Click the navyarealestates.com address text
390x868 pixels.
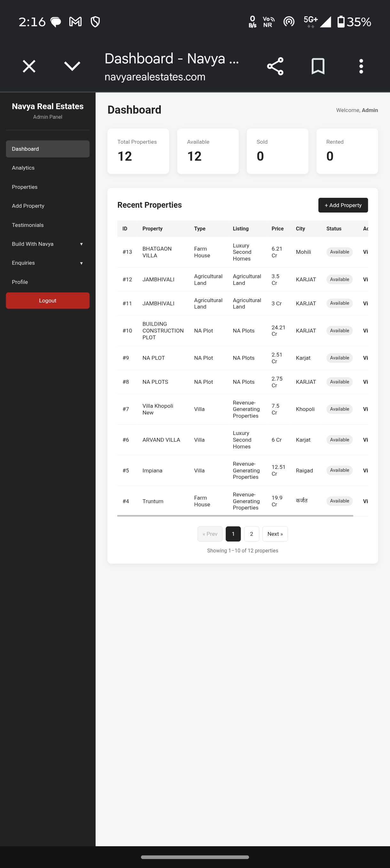click(155, 77)
